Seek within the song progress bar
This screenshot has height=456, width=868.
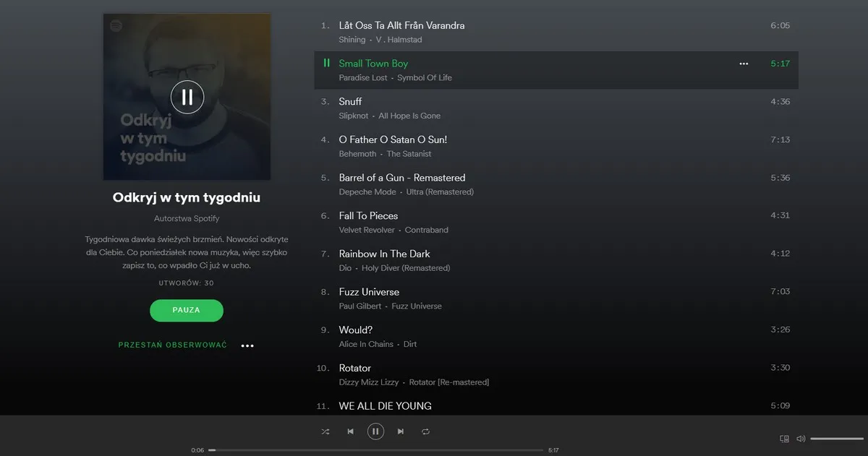375,450
